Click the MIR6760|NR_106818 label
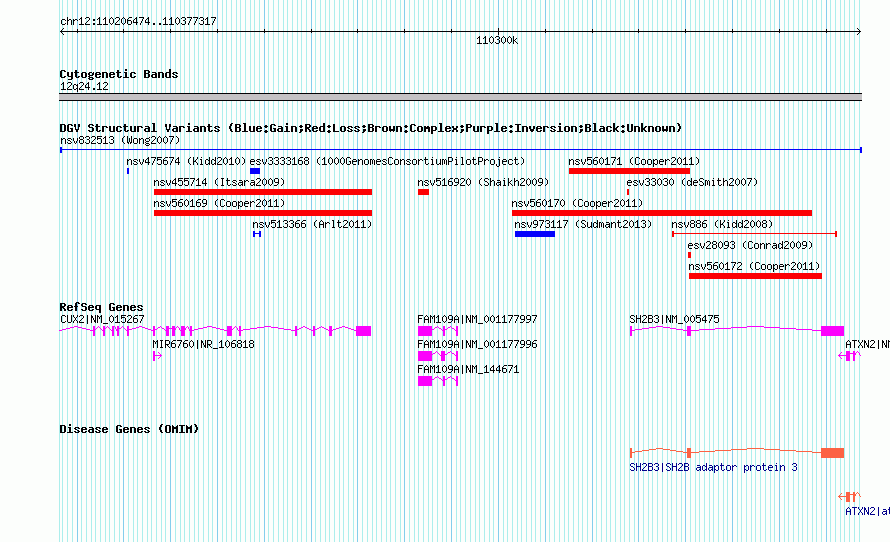 pos(203,344)
